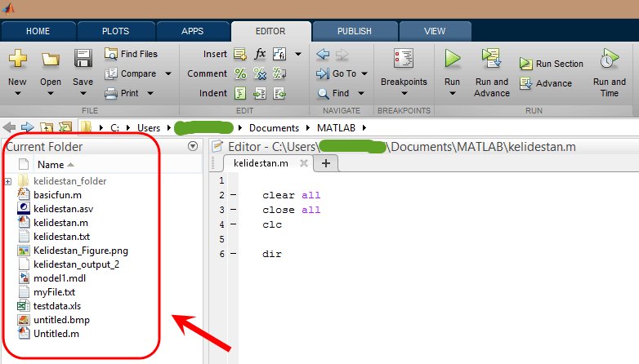Click the Run and Advance icon
This screenshot has height=364, width=639.
click(491, 58)
